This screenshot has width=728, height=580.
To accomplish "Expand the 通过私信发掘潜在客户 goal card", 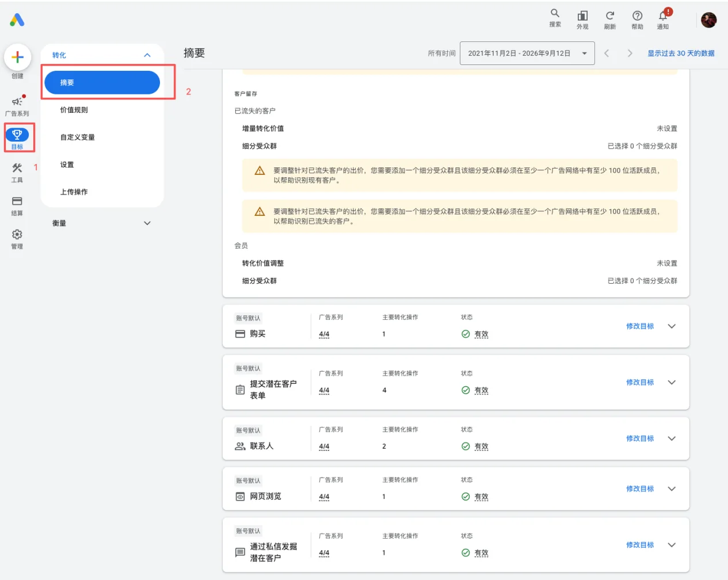I will point(672,545).
